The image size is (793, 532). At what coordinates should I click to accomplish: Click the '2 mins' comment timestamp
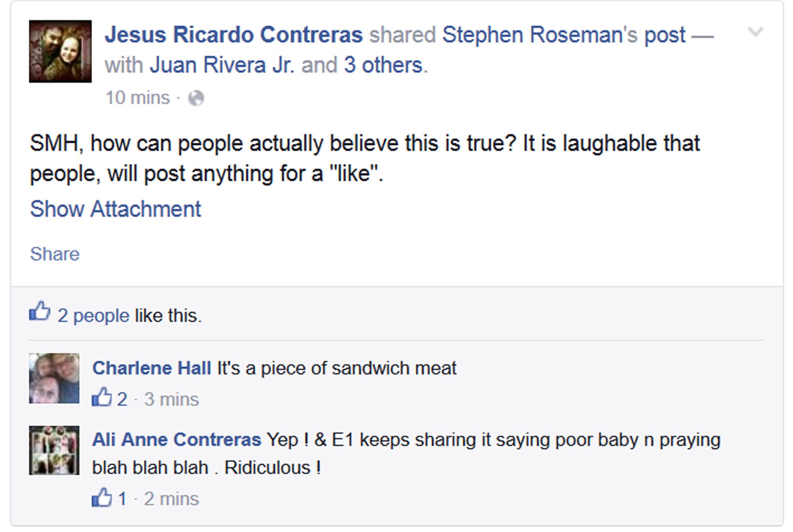click(x=171, y=499)
